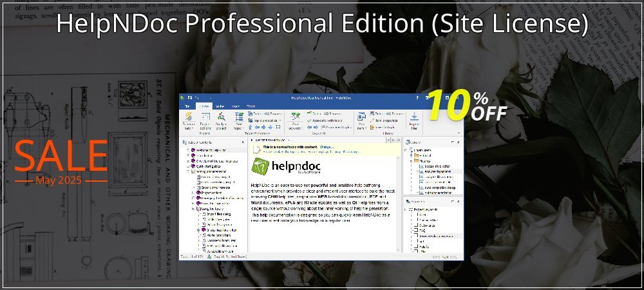Viewport: 644px width, 290px height.
Task: Click the helpndoc logo in the editor
Action: click(287, 166)
